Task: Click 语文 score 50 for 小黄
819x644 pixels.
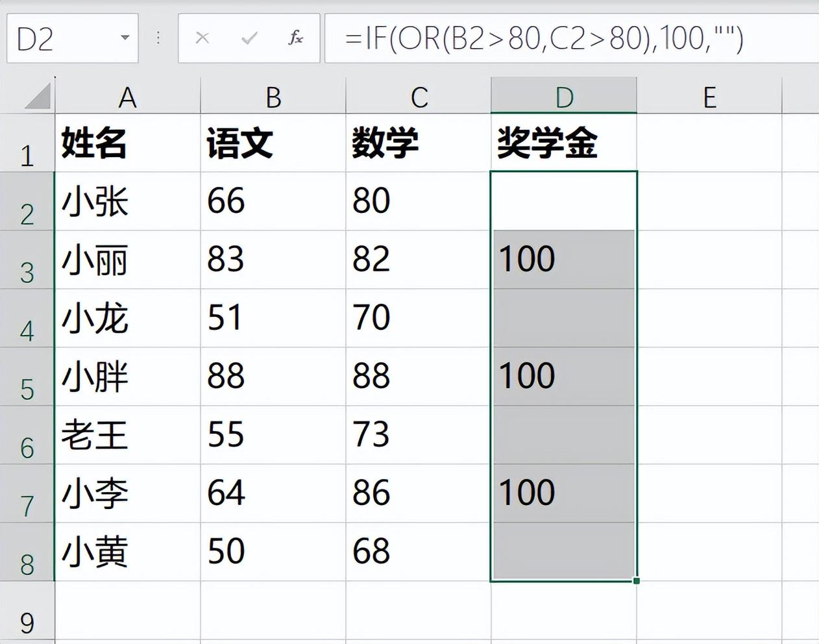Action: click(x=273, y=552)
